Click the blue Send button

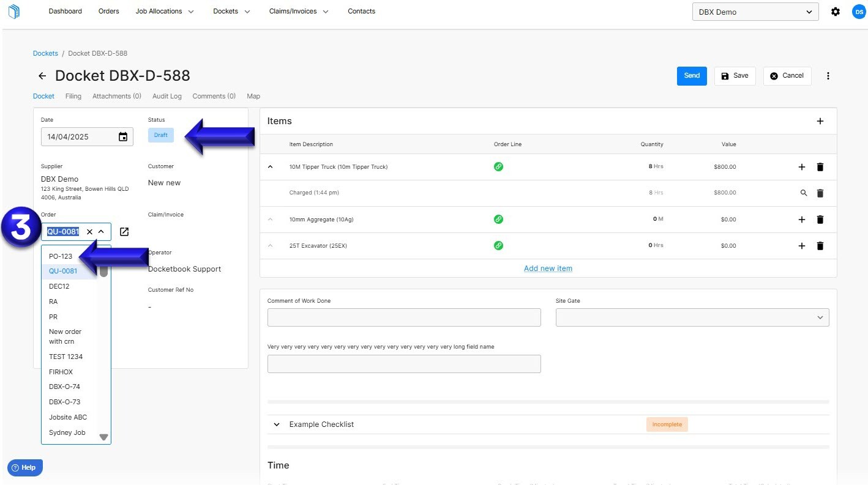tap(692, 76)
